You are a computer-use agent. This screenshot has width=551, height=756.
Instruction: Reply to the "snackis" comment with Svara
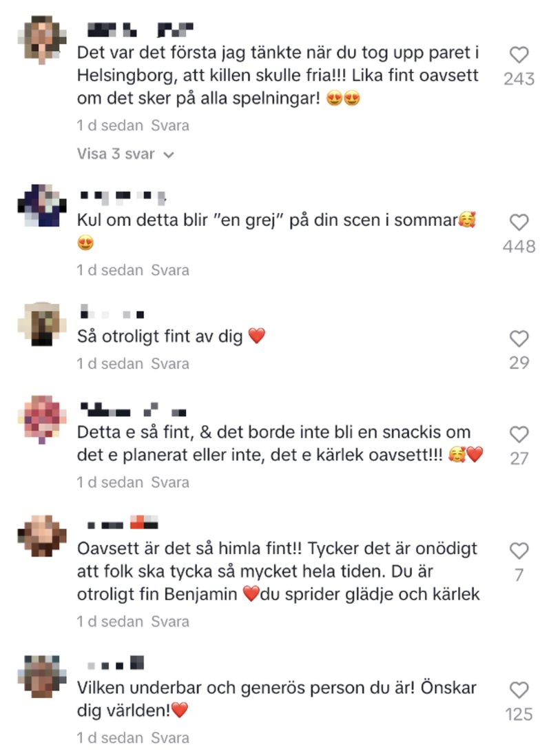pyautogui.click(x=169, y=482)
